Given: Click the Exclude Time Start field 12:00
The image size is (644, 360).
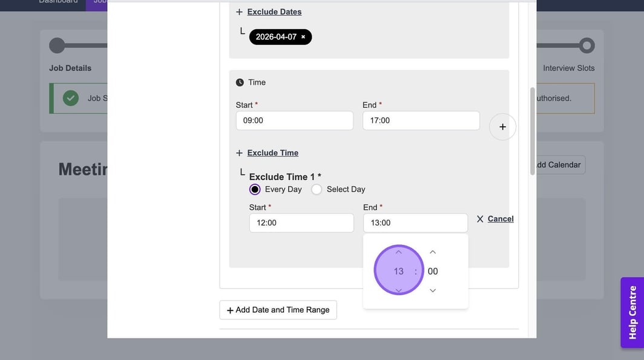Looking at the screenshot, I should tap(301, 223).
